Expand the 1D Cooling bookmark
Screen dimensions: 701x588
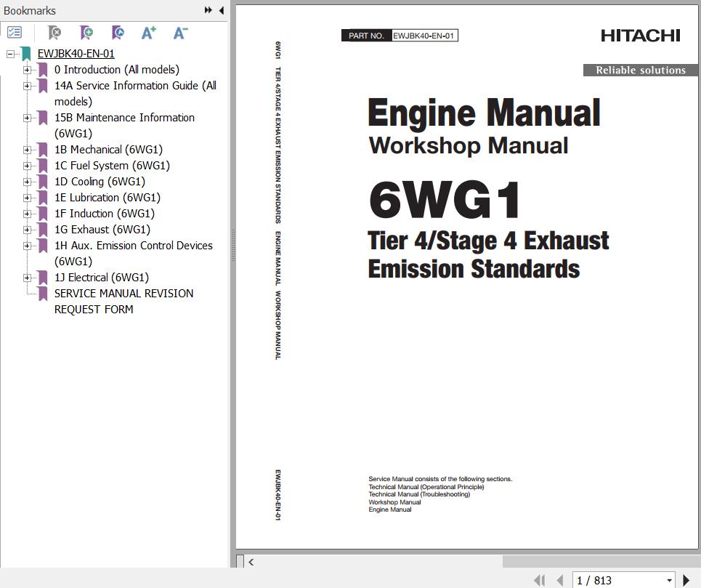tap(28, 182)
